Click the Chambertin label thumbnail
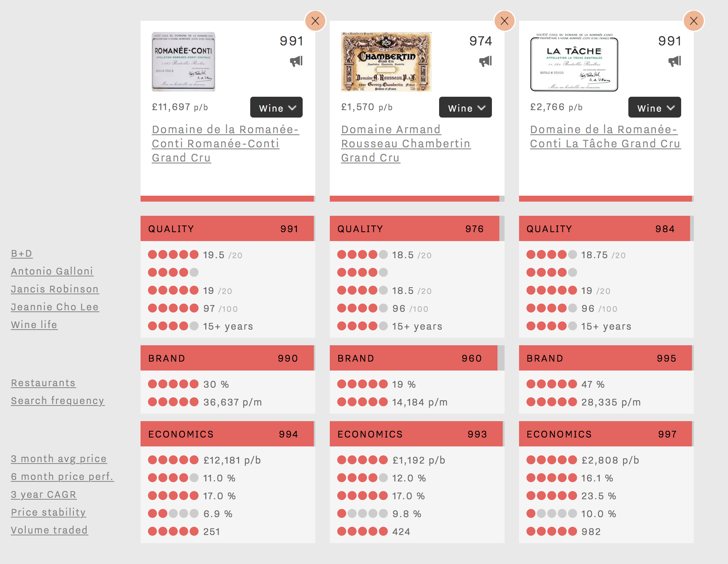 point(386,62)
